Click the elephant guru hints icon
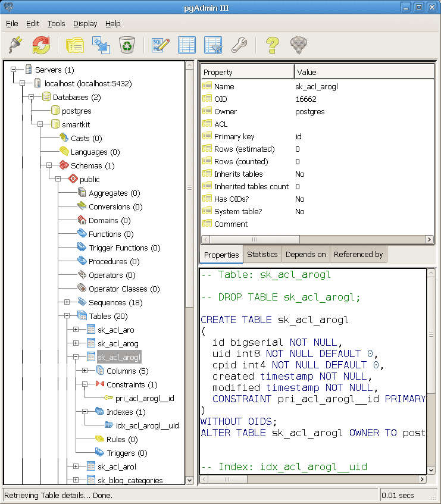This screenshot has width=441, height=504. point(299,45)
